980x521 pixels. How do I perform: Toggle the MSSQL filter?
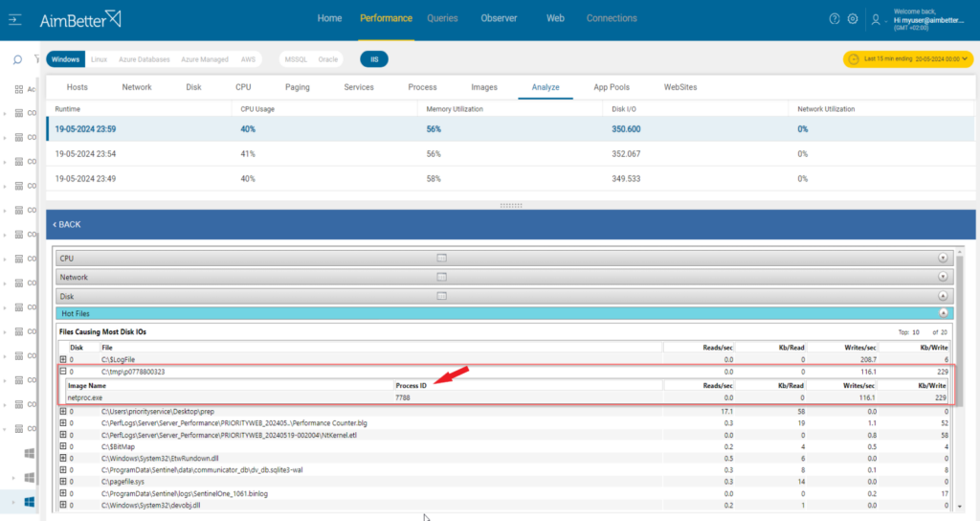click(x=296, y=59)
